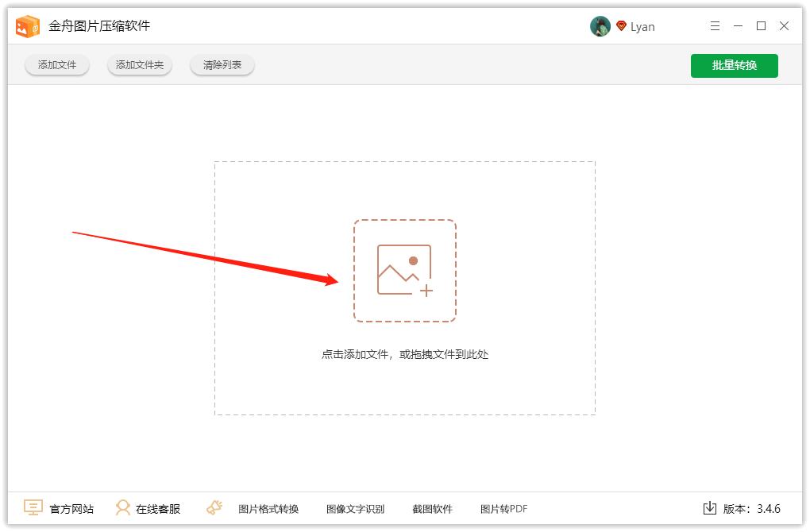Click the 金舟图片压缩软件 app logo icon
Image resolution: width=810 pixels, height=532 pixels.
tap(29, 25)
